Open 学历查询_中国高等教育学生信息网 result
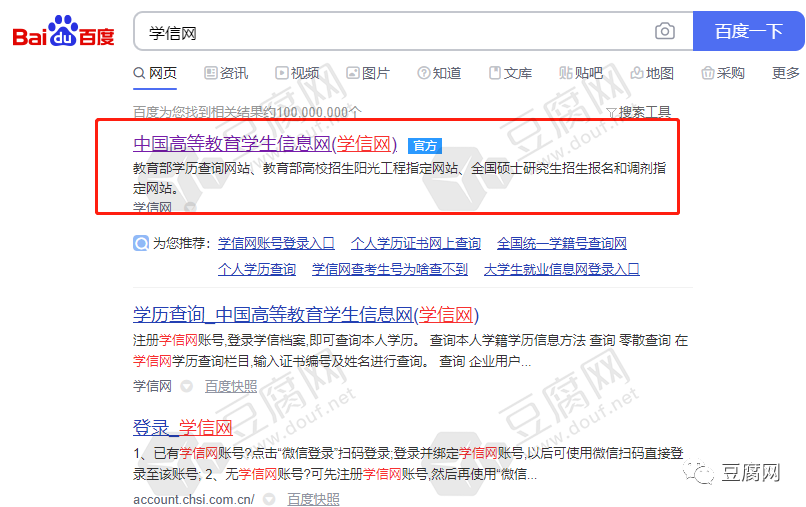The height and width of the screenshot is (507, 806). tap(306, 315)
